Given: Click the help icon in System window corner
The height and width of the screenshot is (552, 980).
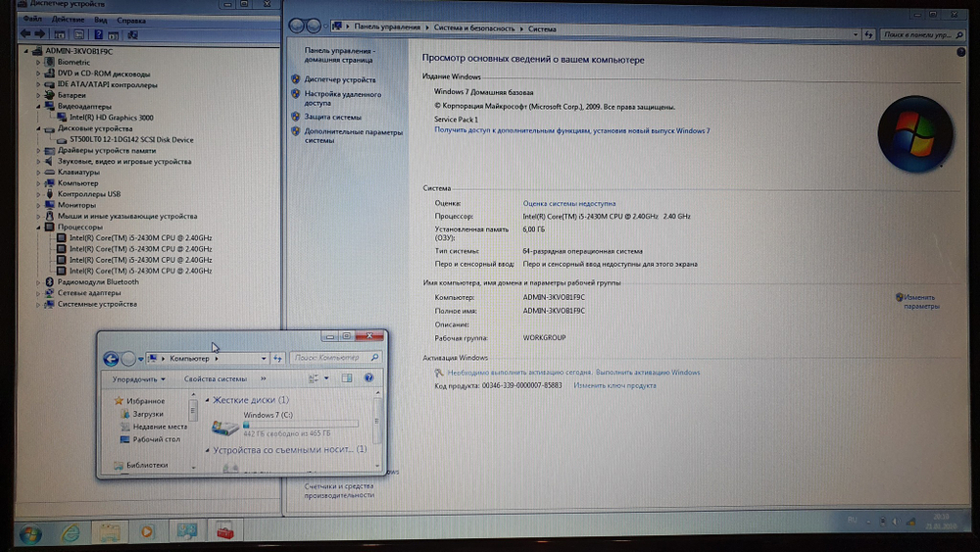Looking at the screenshot, I should 960,53.
